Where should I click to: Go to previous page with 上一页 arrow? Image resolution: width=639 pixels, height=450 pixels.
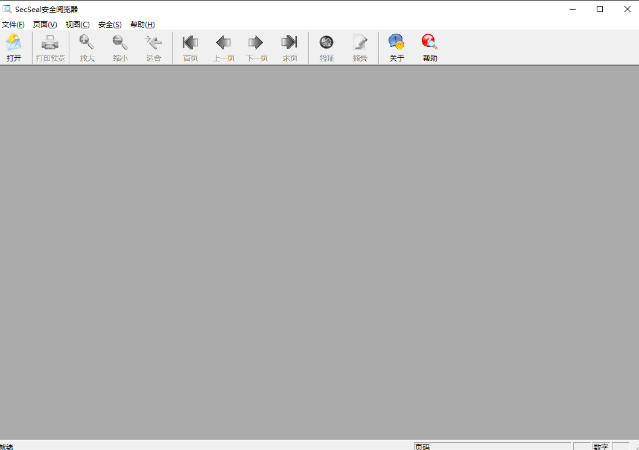223,46
